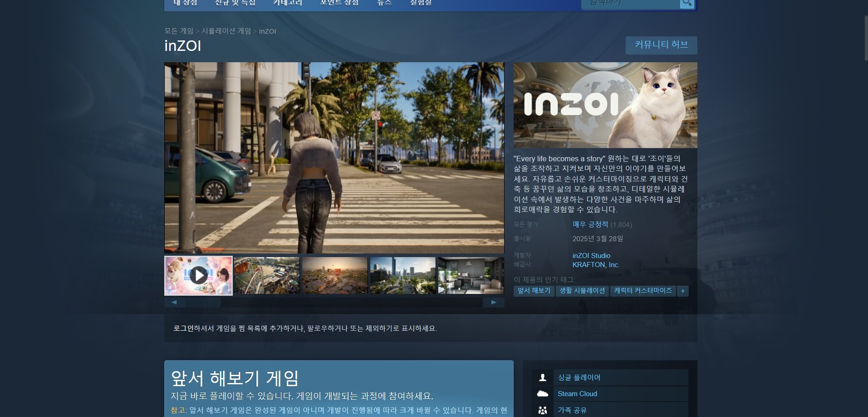
Task: Click the Steam Cloud cloud icon
Action: [542, 394]
